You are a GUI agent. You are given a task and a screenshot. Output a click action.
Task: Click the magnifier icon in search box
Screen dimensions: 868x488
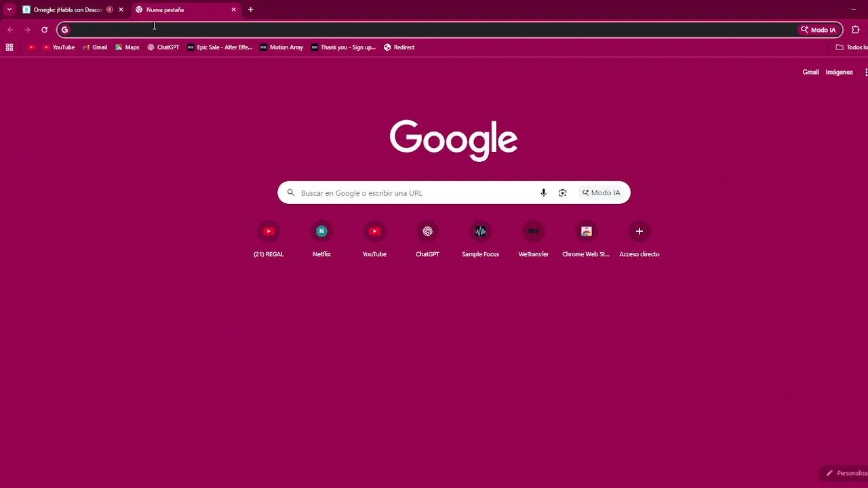pos(291,193)
